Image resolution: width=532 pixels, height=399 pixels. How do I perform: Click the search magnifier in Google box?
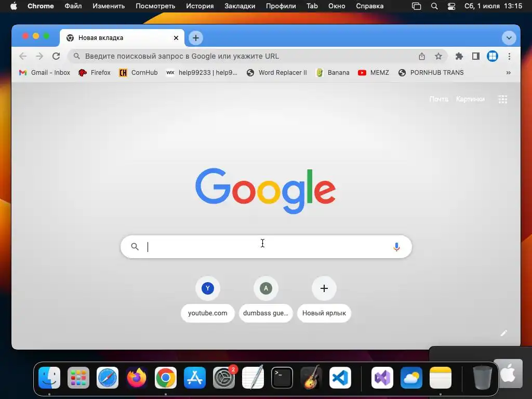(x=135, y=247)
